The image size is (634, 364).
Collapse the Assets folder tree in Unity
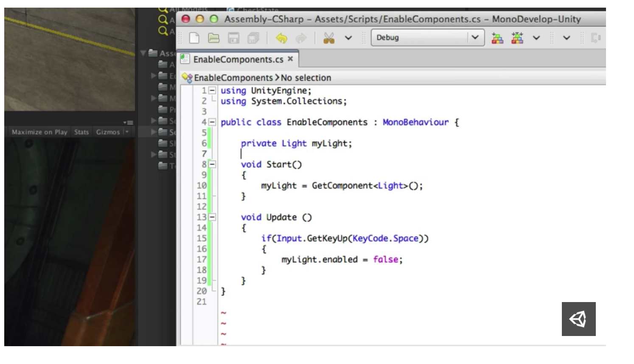coord(143,53)
